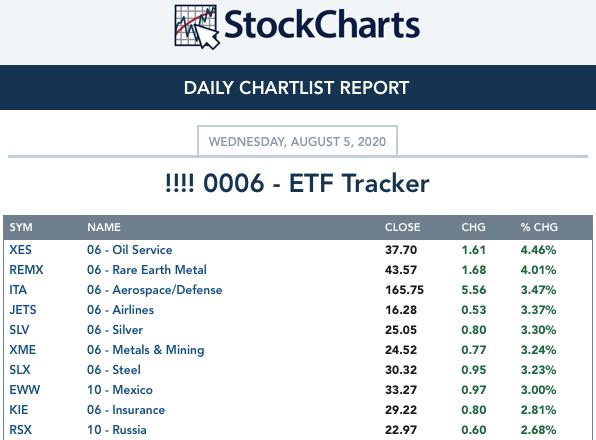Open the REMX symbol link
Image resolution: width=596 pixels, height=440 pixels.
(x=26, y=270)
